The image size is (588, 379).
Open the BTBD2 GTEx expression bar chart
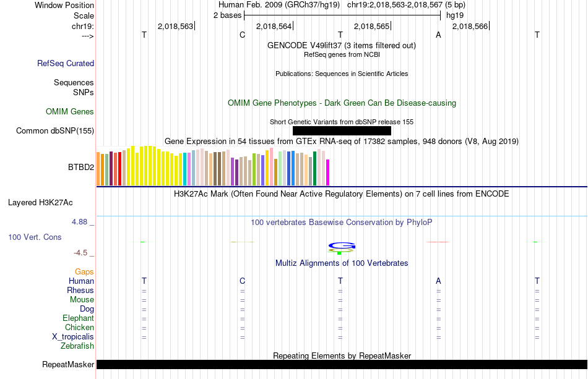click(213, 166)
